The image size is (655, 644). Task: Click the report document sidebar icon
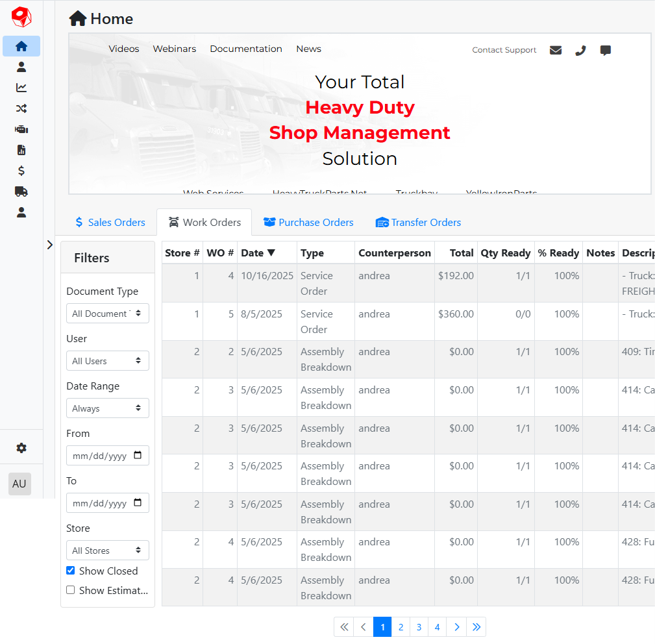click(x=21, y=150)
